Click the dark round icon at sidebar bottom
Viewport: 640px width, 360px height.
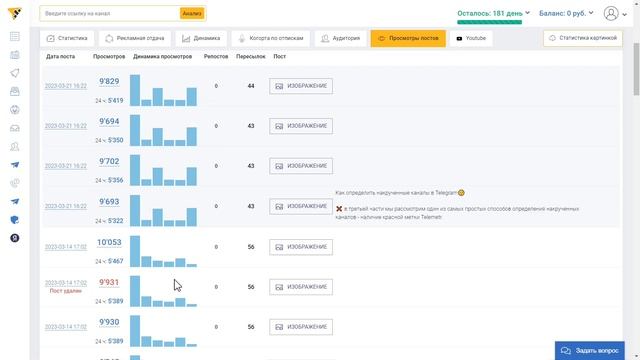pyautogui.click(x=15, y=238)
